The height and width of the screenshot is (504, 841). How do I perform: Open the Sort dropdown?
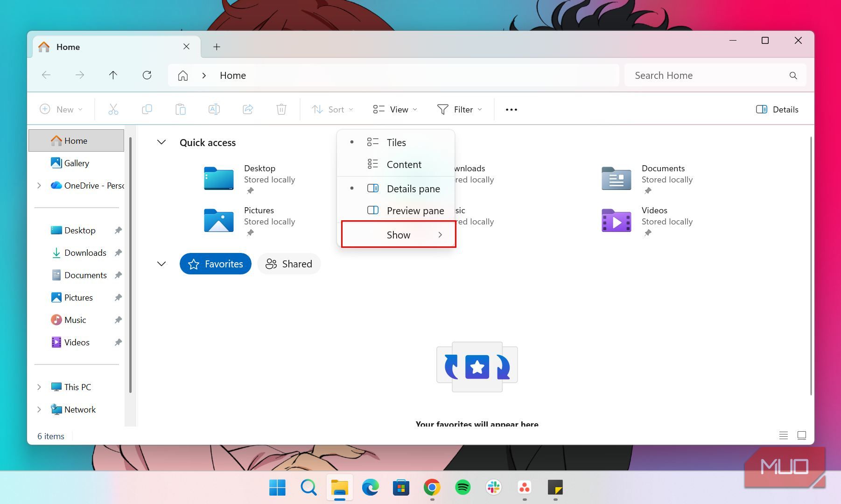[x=332, y=109]
